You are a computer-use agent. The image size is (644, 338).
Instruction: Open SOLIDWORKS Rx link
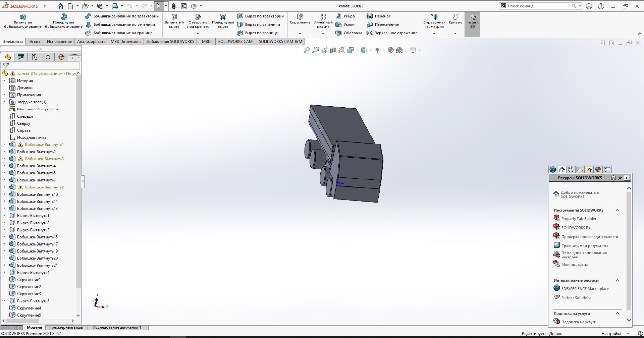(576, 228)
